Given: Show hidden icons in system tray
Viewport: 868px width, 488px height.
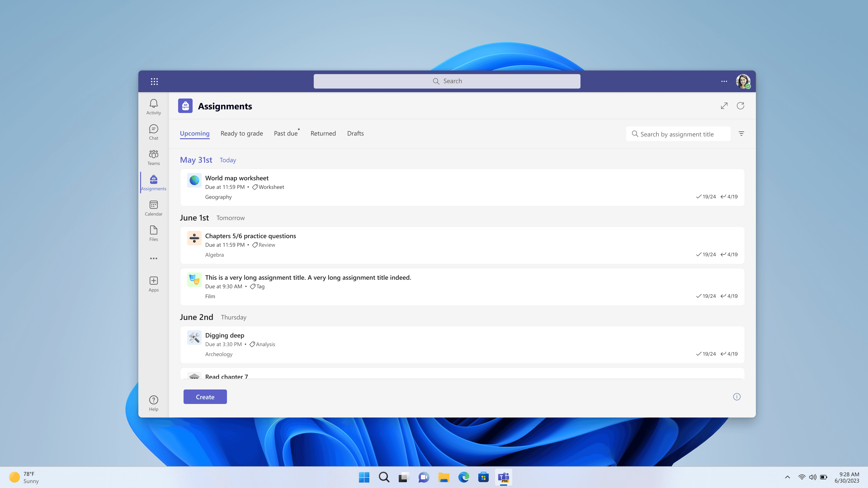Looking at the screenshot, I should coord(788,477).
